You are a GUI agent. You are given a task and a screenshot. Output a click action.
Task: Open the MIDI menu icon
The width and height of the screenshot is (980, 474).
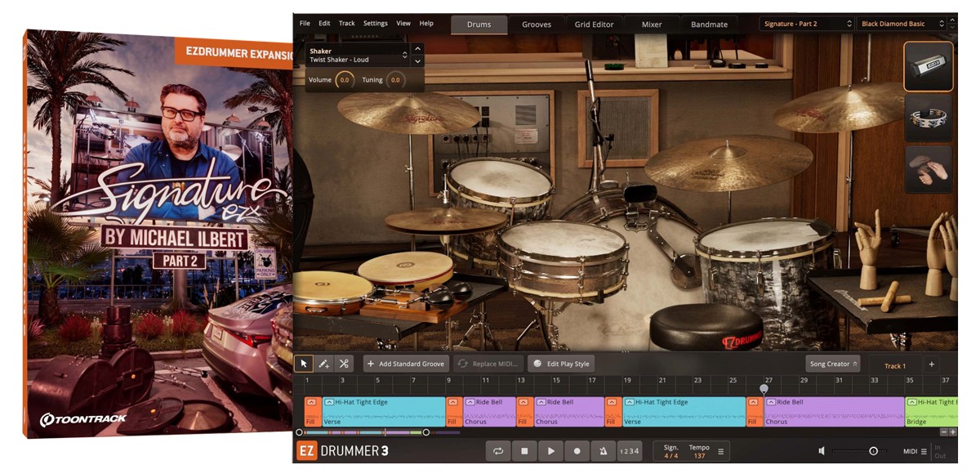tap(924, 451)
